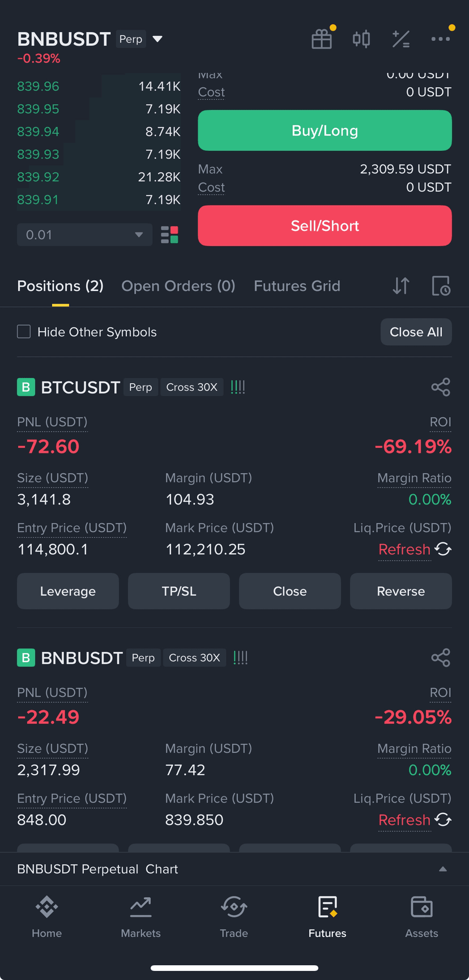Open the 0.01 price precision dropdown

pyautogui.click(x=84, y=235)
